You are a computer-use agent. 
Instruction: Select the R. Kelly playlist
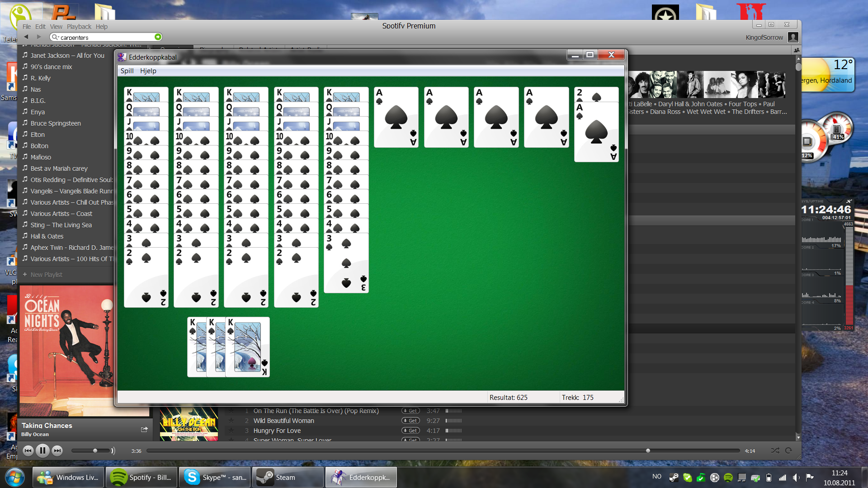[x=40, y=78]
